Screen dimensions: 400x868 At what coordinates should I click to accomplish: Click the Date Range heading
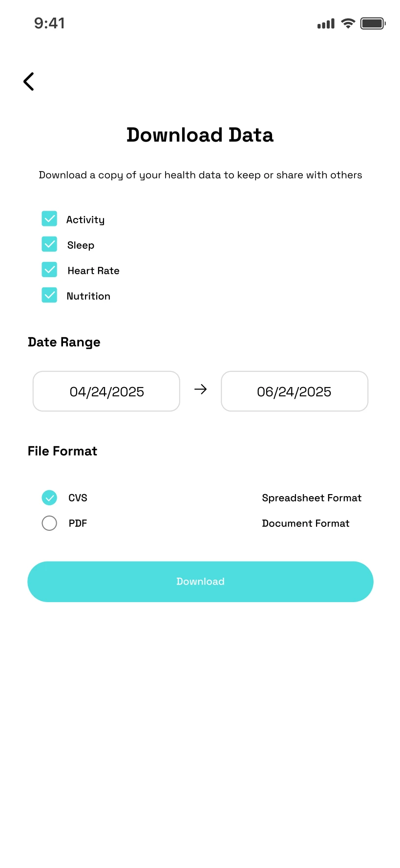pyautogui.click(x=63, y=342)
